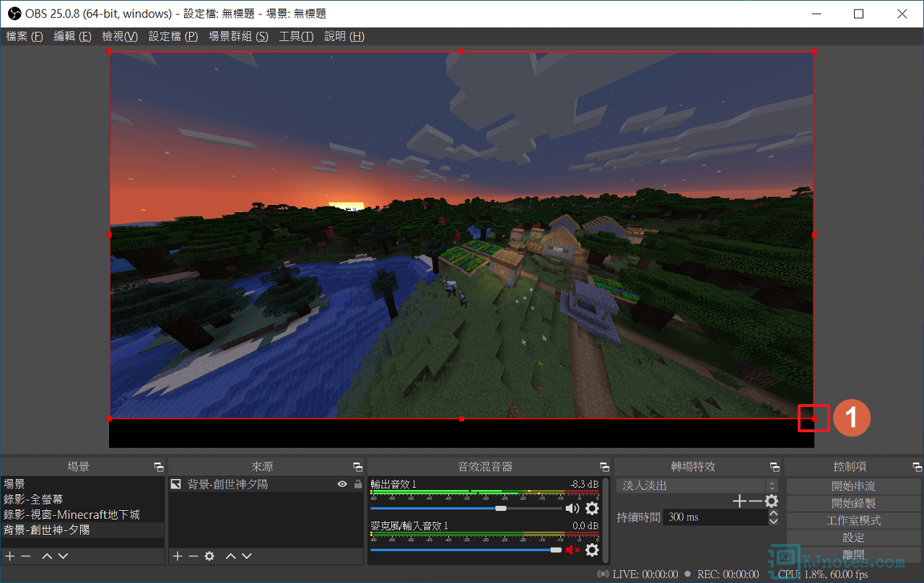This screenshot has height=583, width=924.
Task: Pop out the 轉場特效 dock panel
Action: pos(775,467)
